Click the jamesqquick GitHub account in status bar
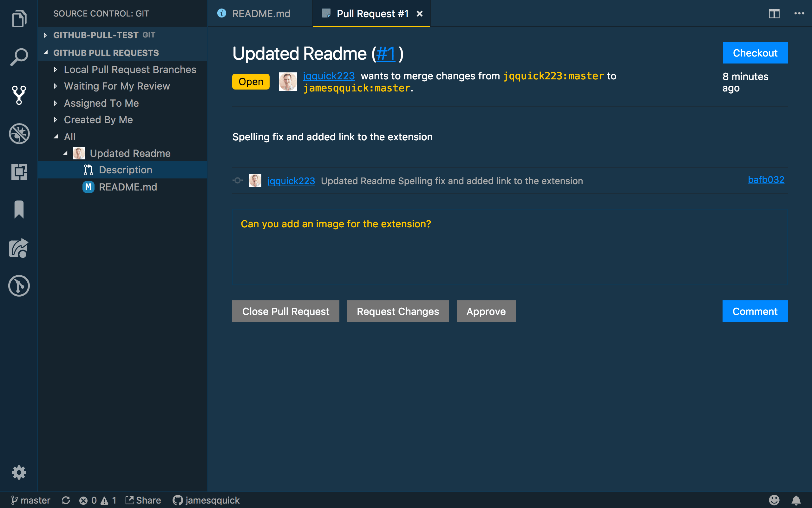This screenshot has height=508, width=812. [x=206, y=500]
